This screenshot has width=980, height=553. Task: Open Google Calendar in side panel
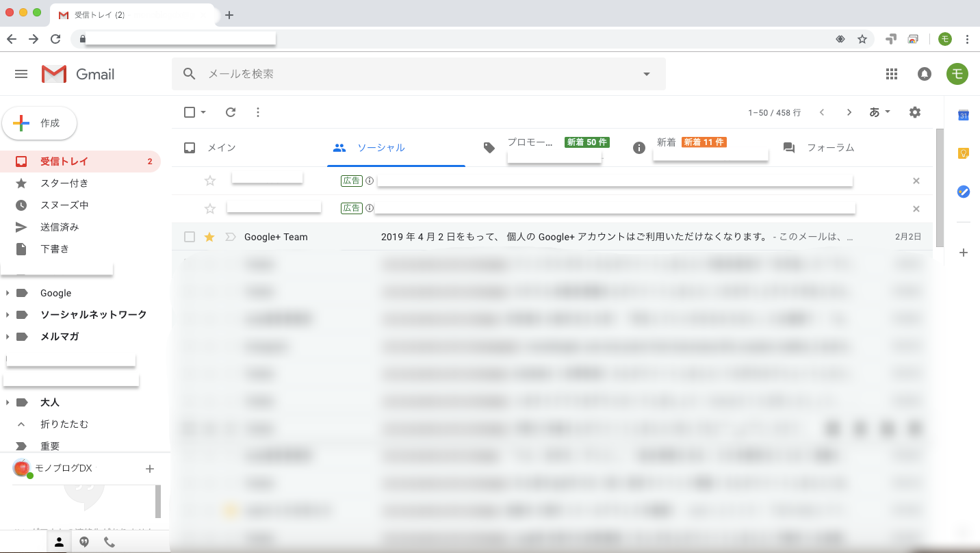point(964,115)
